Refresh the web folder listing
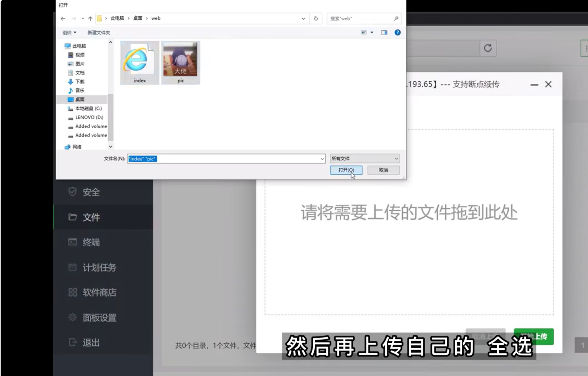The image size is (588, 376). pyautogui.click(x=316, y=19)
